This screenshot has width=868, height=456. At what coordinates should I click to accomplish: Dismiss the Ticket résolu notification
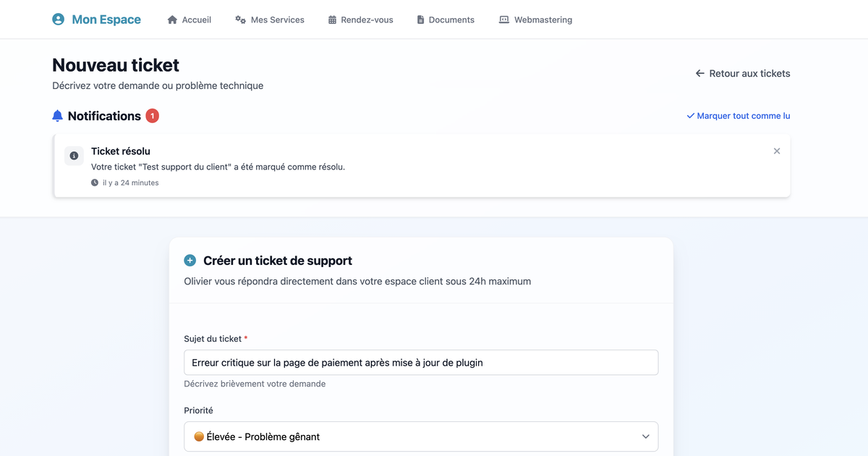point(777,151)
